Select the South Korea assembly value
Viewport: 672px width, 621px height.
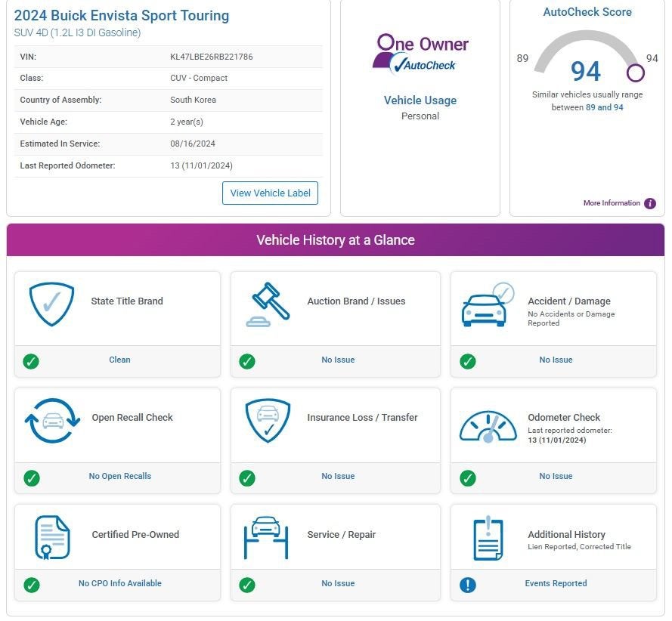(193, 100)
